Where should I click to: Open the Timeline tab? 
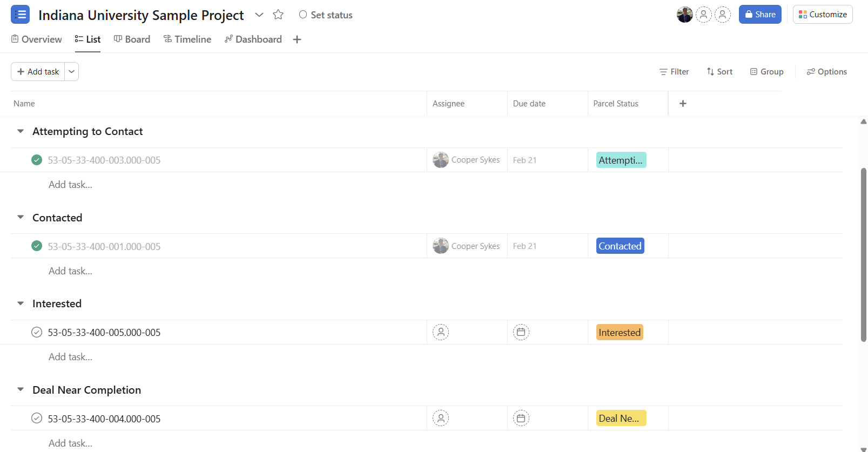(187, 39)
